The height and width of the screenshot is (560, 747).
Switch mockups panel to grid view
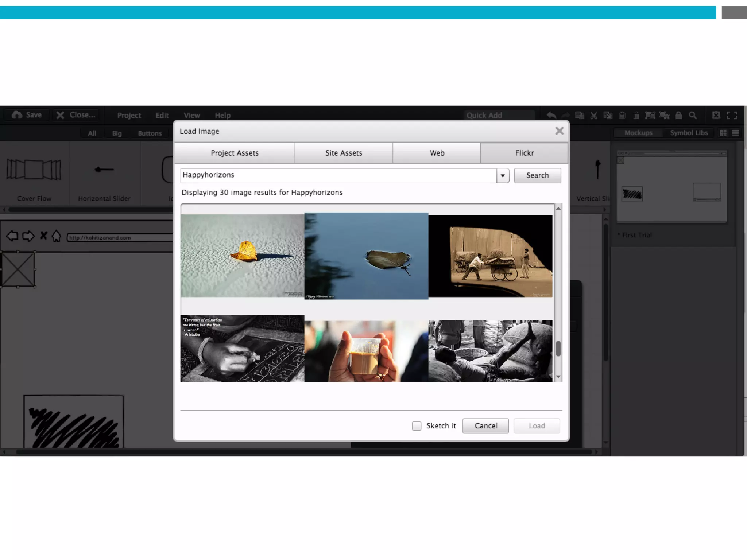point(723,133)
